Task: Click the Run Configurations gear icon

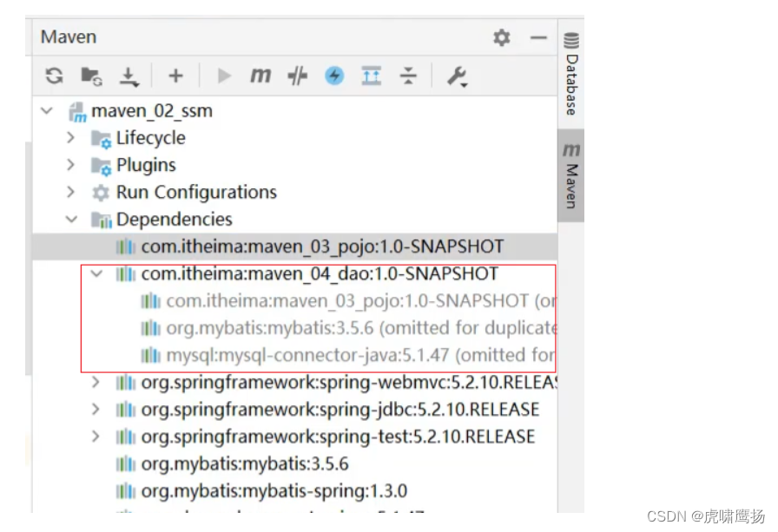Action: [x=101, y=193]
